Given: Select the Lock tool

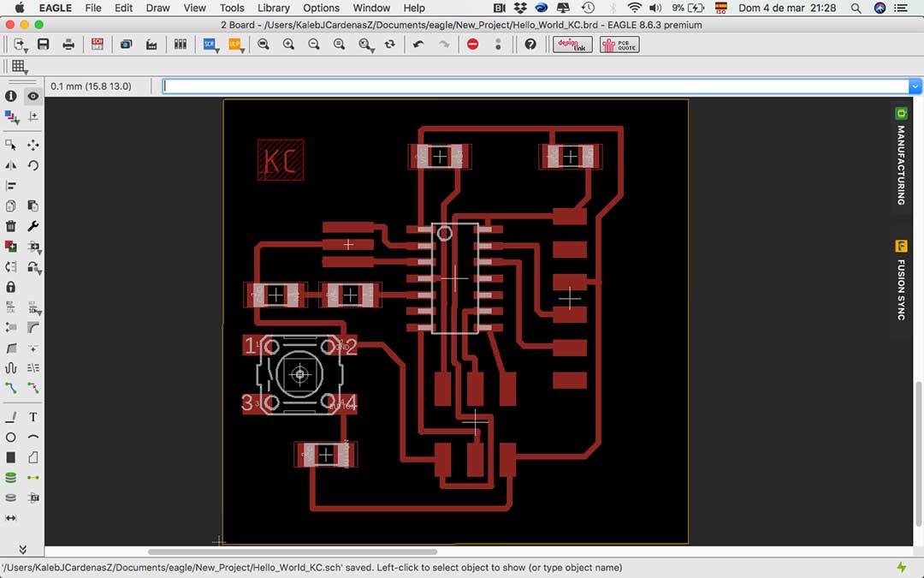Looking at the screenshot, I should click(x=10, y=287).
